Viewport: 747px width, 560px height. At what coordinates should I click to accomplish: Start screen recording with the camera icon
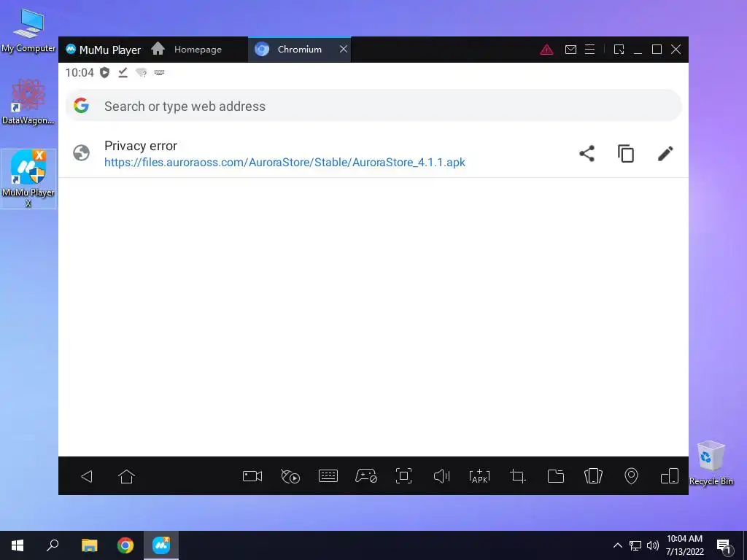click(252, 476)
